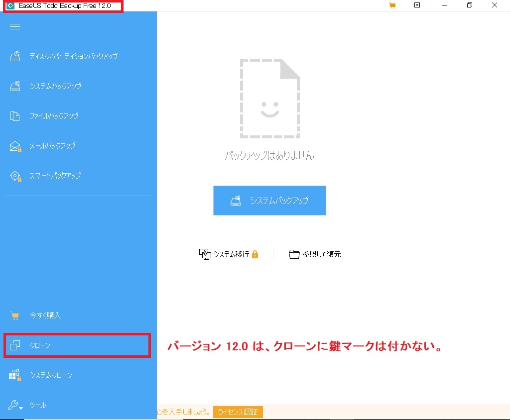Click the disk/partition backup icon
Screen dimensions: 510x420
(x=15, y=56)
